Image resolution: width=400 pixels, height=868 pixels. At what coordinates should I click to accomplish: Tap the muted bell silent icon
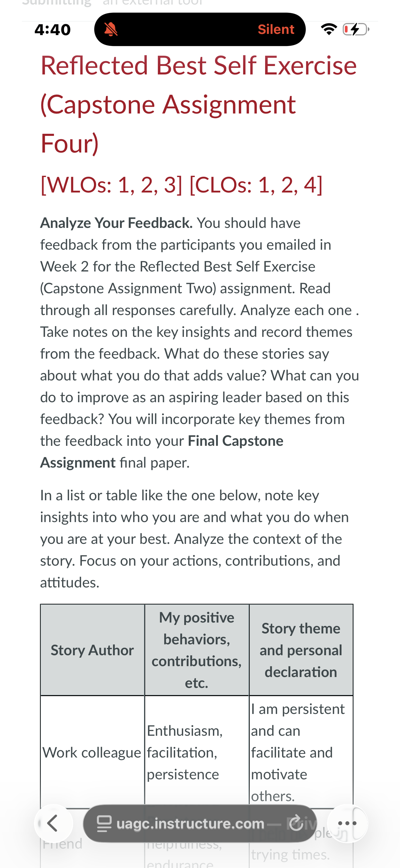coord(111,30)
